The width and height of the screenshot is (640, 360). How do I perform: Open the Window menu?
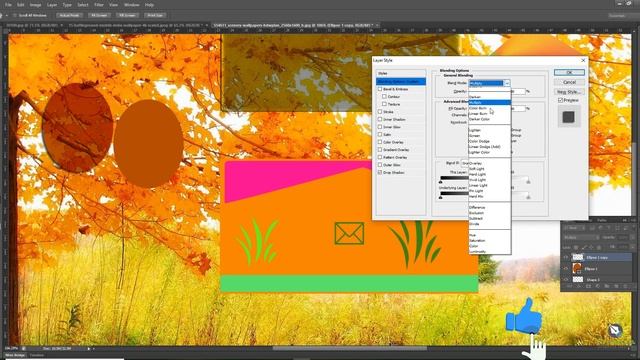point(131,5)
